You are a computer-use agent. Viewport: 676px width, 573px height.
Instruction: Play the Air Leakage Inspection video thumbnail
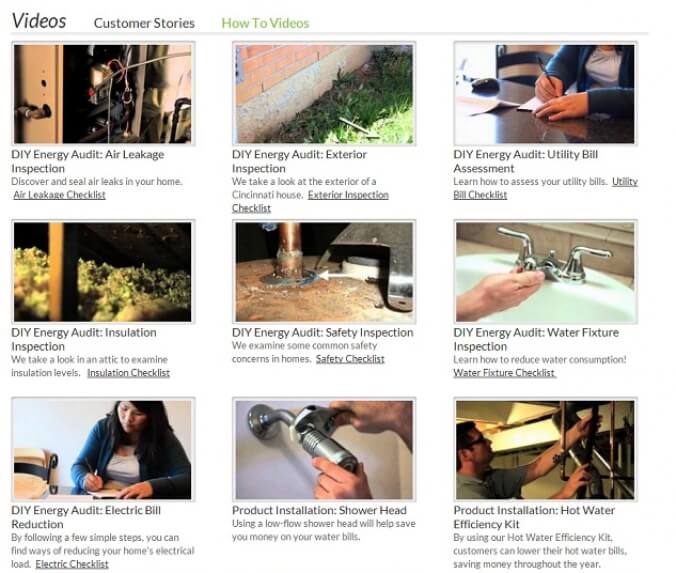pyautogui.click(x=103, y=94)
